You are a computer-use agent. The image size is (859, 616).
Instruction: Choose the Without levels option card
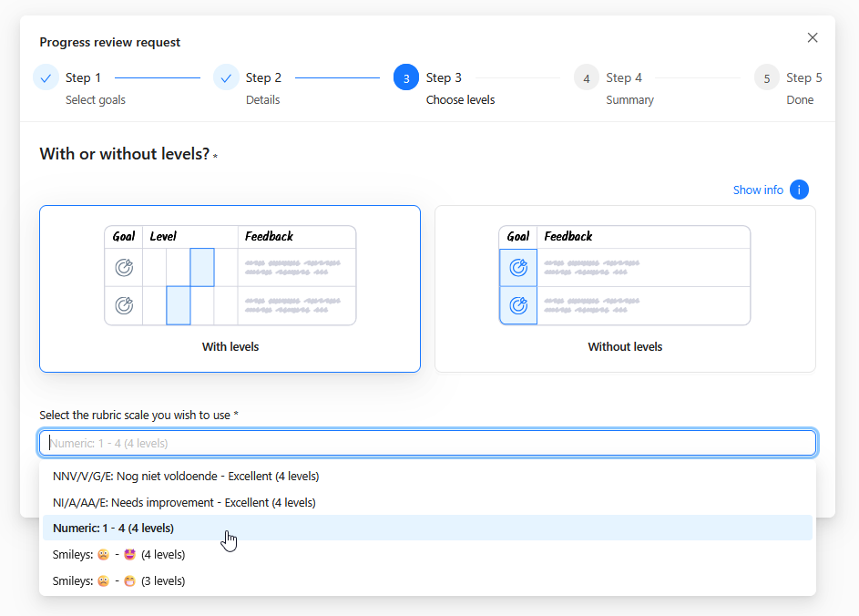[x=625, y=289]
